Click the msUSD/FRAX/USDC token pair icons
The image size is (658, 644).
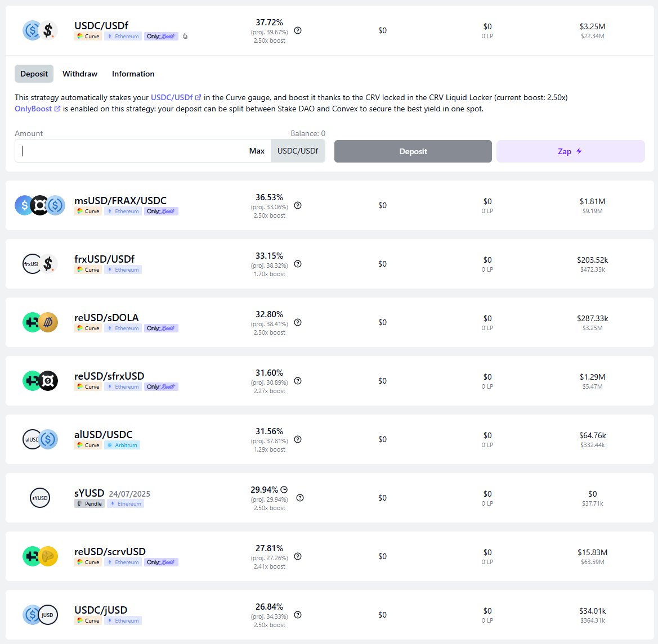(40, 205)
